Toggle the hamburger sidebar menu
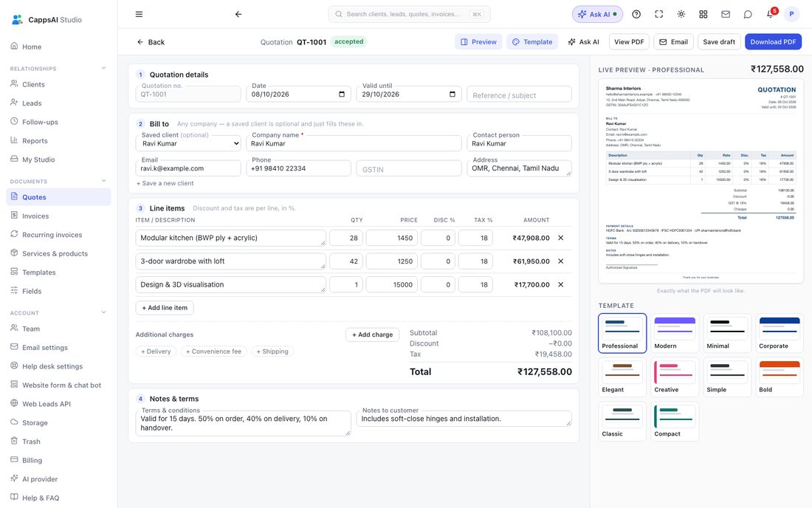This screenshot has width=812, height=508. tap(139, 15)
